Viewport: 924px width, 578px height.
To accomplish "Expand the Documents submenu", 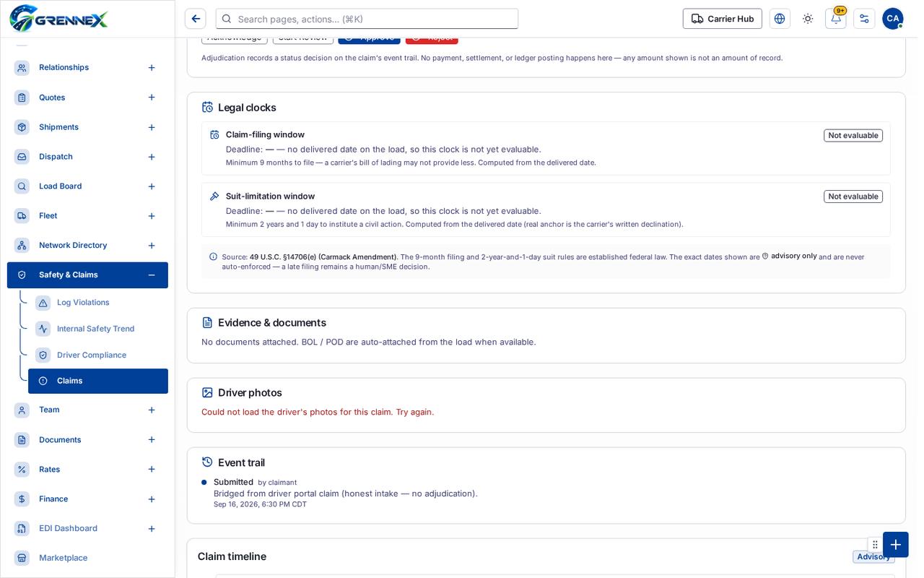I will pos(152,440).
